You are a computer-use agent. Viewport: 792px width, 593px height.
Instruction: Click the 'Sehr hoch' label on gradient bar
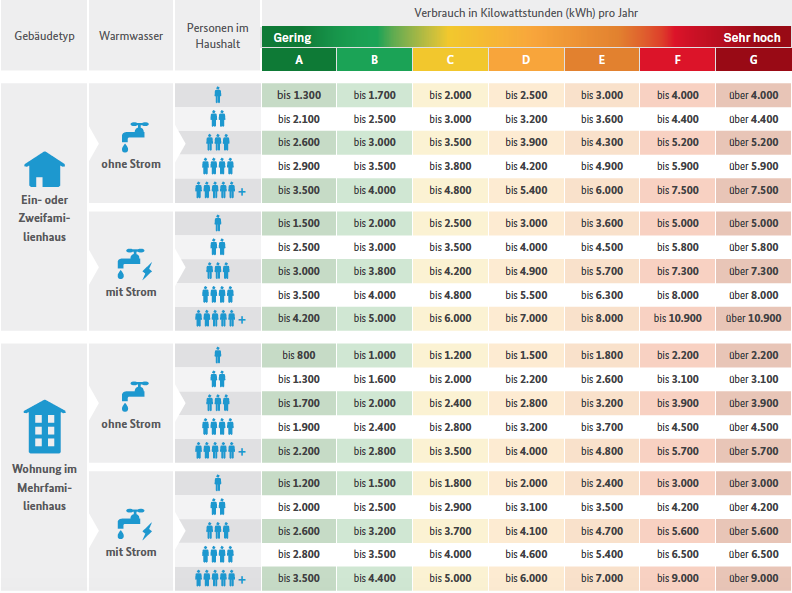click(752, 38)
